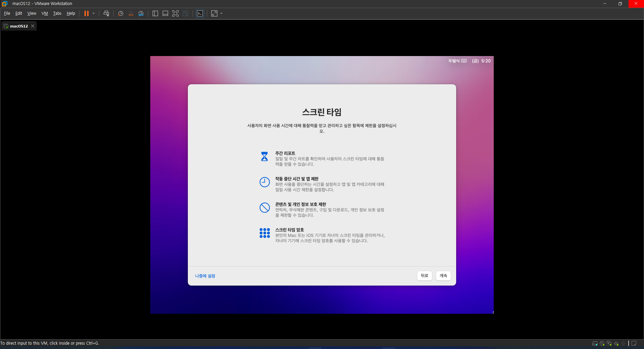
Task: Click the hourglass weekly report icon
Action: pos(265,156)
